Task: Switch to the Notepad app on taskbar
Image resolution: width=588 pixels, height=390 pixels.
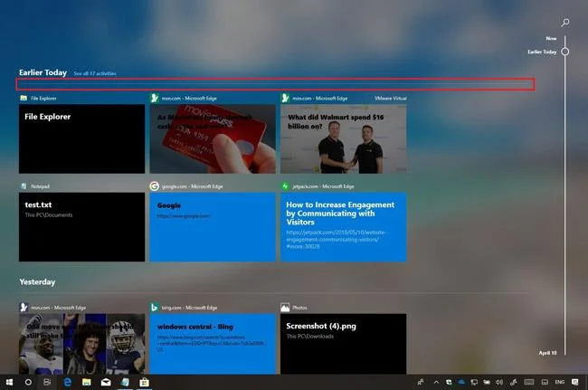Action: tap(125, 382)
